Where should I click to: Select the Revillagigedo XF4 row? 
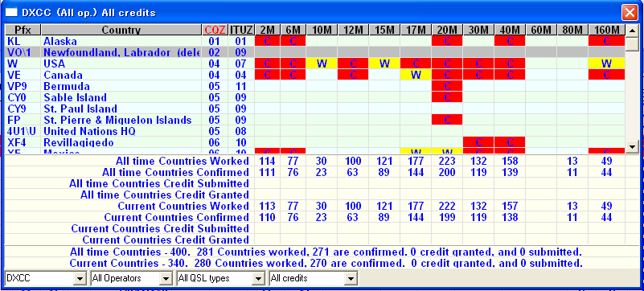(x=315, y=143)
